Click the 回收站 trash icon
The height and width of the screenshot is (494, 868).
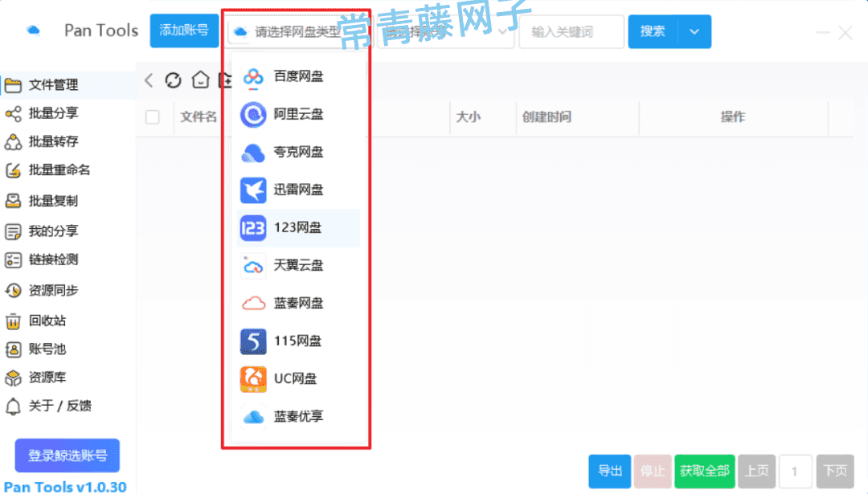tap(14, 320)
